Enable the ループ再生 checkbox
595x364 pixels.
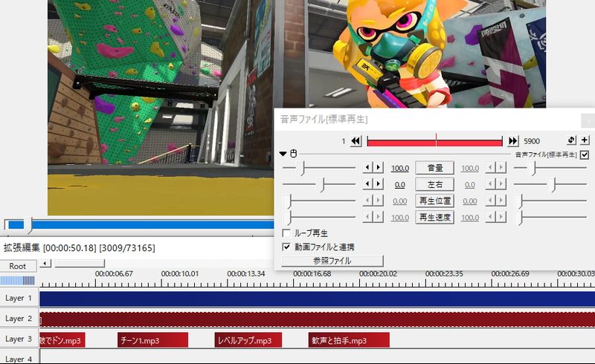286,233
